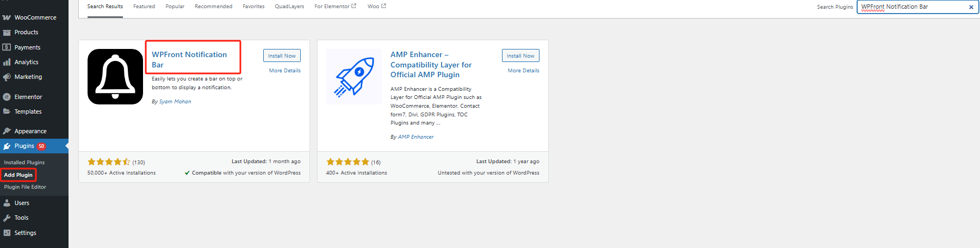The image size is (980, 248).
Task: Click the Marketing megaphone icon
Action: [7, 77]
